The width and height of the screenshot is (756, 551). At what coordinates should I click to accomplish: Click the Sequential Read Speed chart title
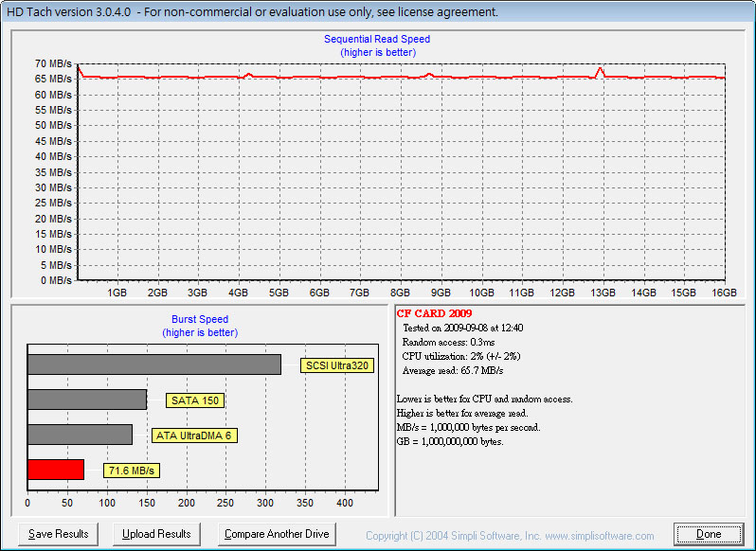point(377,39)
